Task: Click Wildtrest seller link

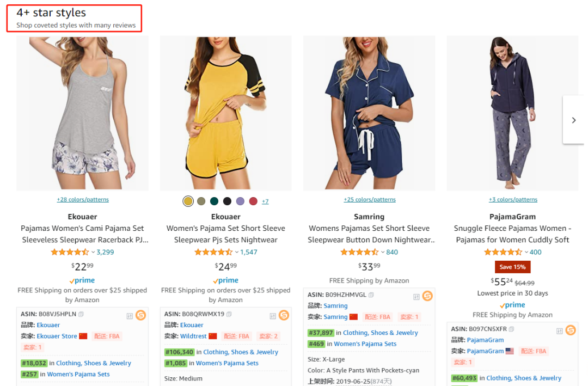Action: click(x=193, y=336)
